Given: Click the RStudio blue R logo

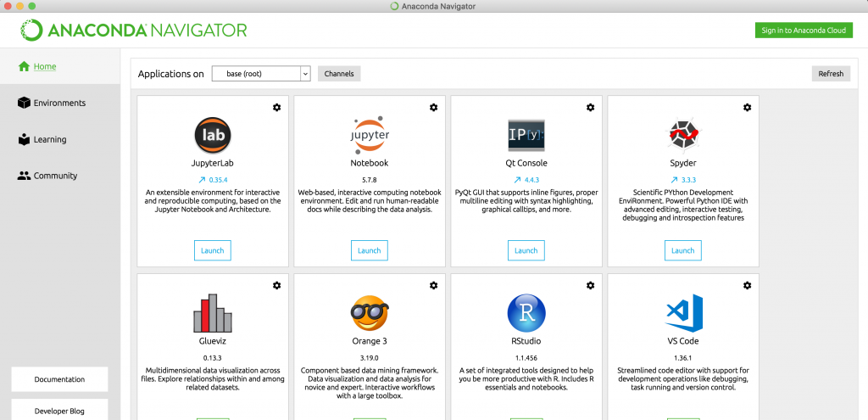Looking at the screenshot, I should pyautogui.click(x=526, y=313).
